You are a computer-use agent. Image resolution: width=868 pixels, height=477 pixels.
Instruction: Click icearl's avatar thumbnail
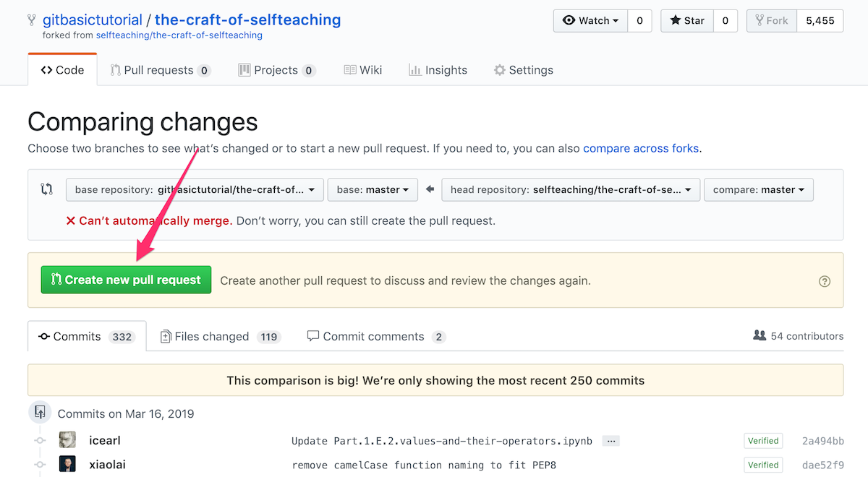click(x=67, y=441)
